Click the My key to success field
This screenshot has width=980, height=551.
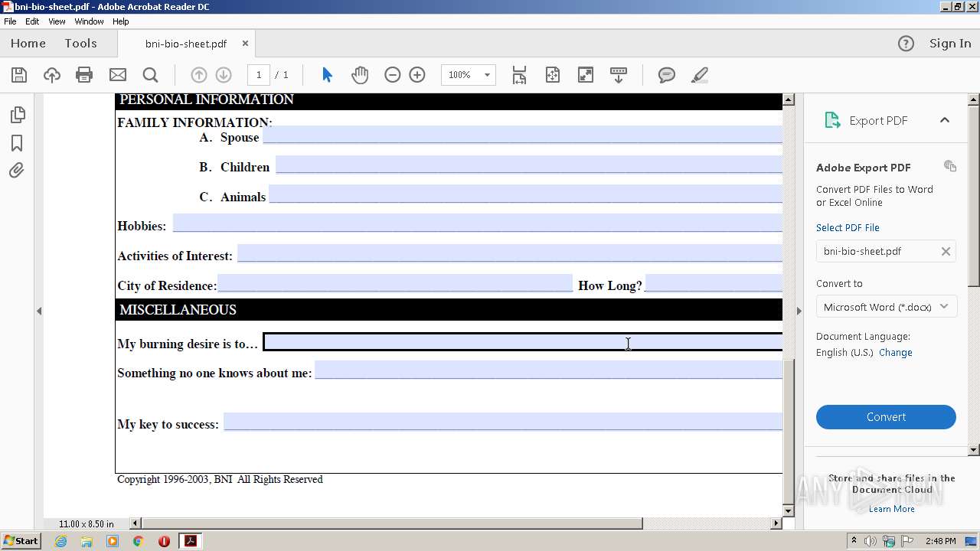(x=503, y=422)
